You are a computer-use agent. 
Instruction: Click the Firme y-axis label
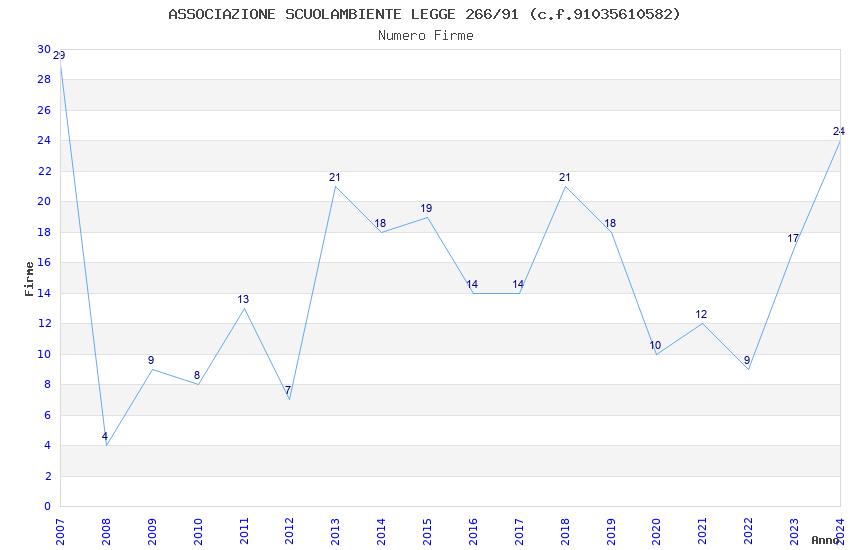pyautogui.click(x=29, y=279)
